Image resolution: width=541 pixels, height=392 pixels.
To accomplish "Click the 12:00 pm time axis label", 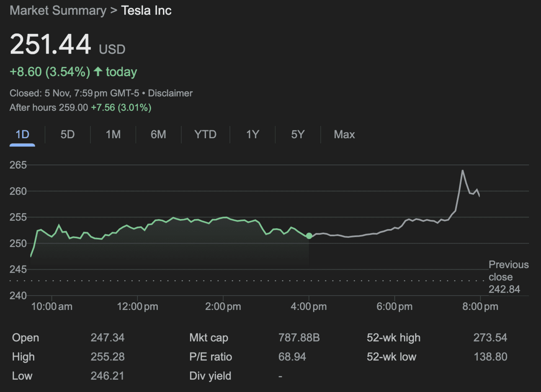I will (138, 307).
